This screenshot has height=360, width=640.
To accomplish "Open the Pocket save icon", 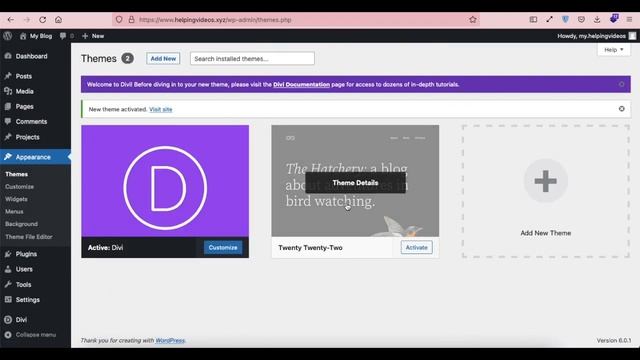I will pyautogui.click(x=581, y=19).
